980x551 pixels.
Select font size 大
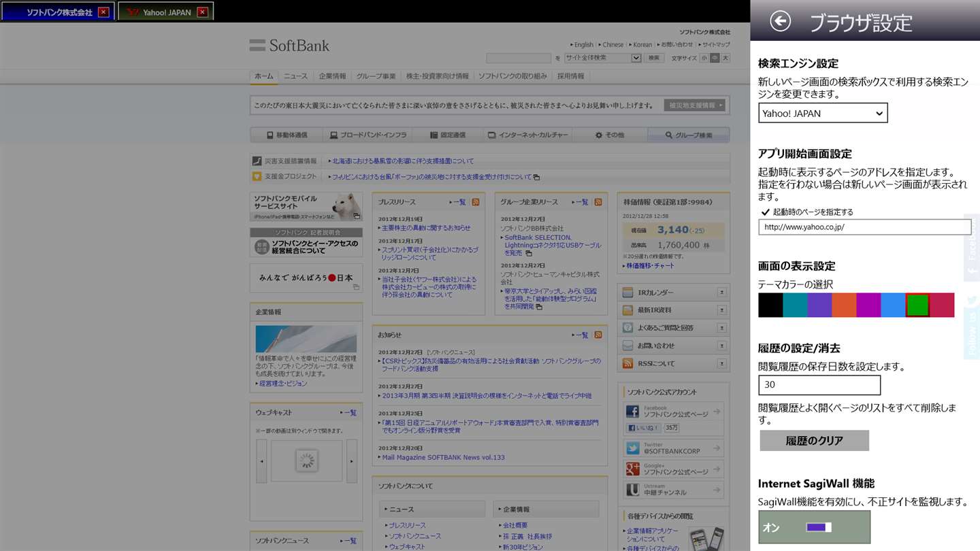(725, 58)
